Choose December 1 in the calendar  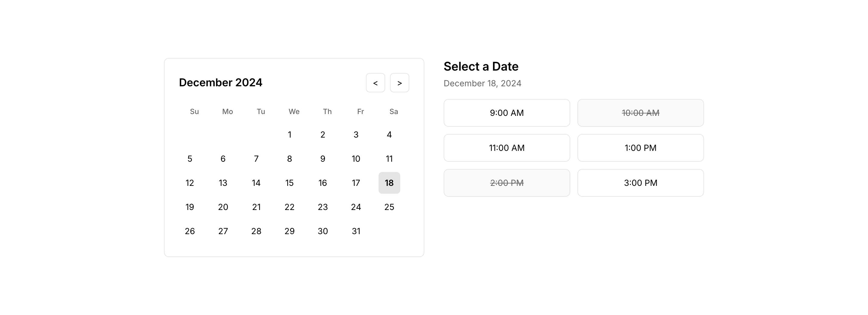[289, 135]
